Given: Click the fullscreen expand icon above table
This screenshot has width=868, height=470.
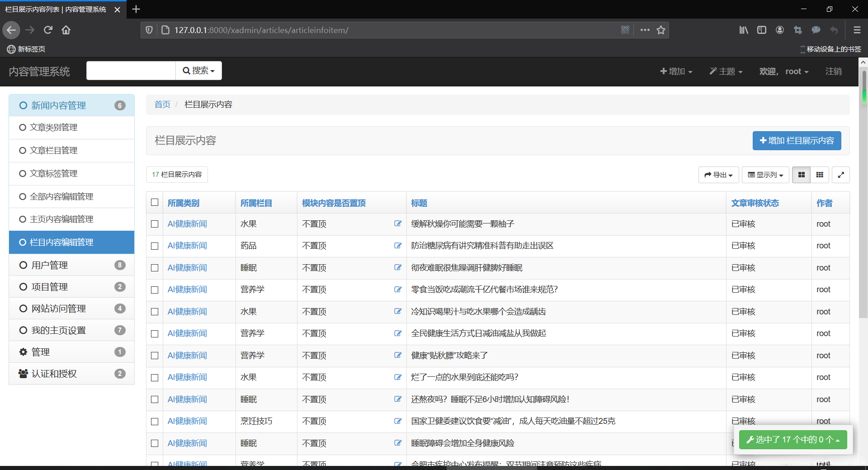Looking at the screenshot, I should [840, 175].
